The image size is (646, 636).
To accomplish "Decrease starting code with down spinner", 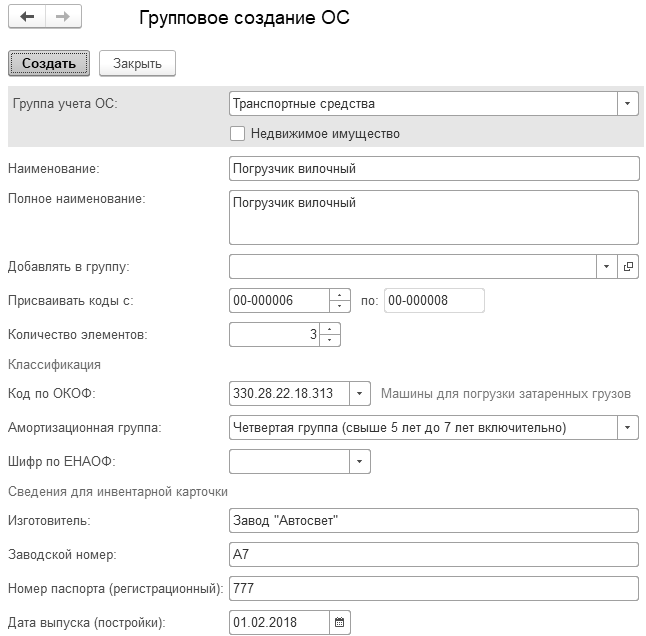I will tap(340, 306).
